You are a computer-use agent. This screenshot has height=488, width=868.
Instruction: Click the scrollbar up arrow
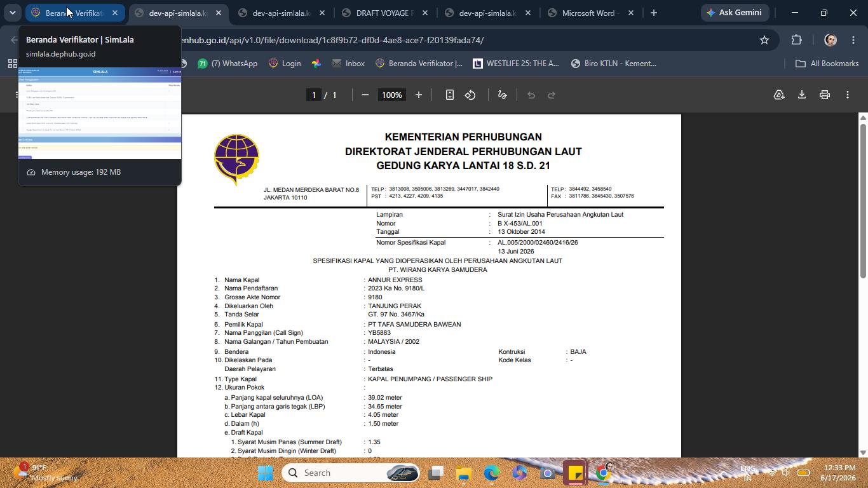[x=863, y=118]
